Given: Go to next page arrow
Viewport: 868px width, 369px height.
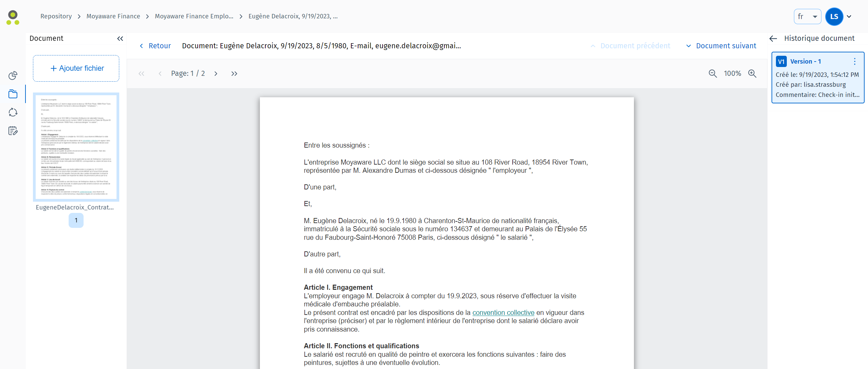Looking at the screenshot, I should pos(216,73).
